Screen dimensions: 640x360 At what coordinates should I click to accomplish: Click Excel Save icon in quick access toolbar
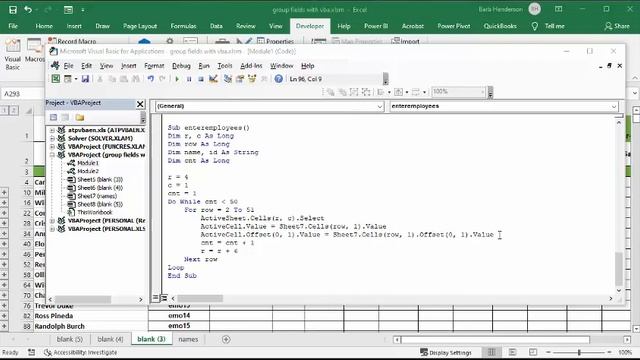[13, 9]
